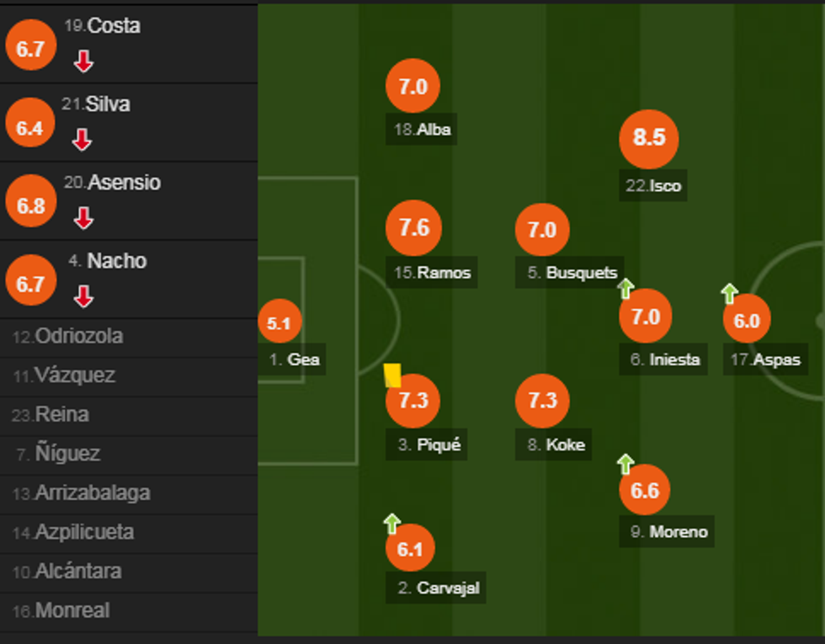Click Koke's 7.3 rating circle

[542, 400]
